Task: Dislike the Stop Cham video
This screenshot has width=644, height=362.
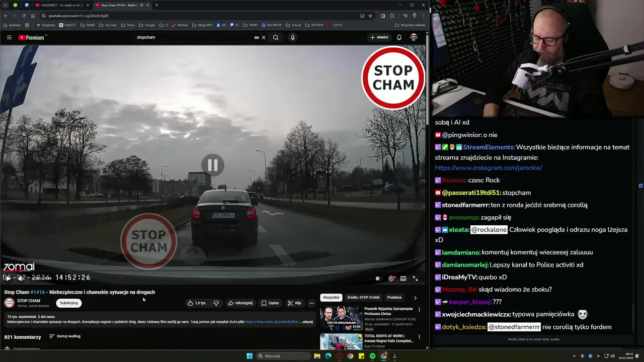Action: point(216,303)
